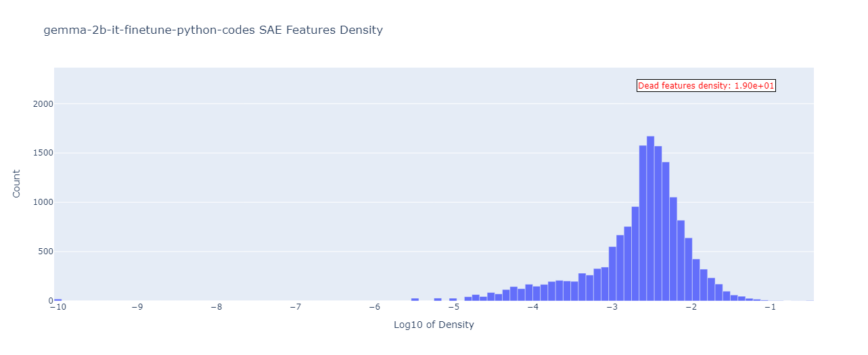The width and height of the screenshot is (868, 355).
Task: Click the red 'Dead features density' annotation box
Action: tap(706, 86)
